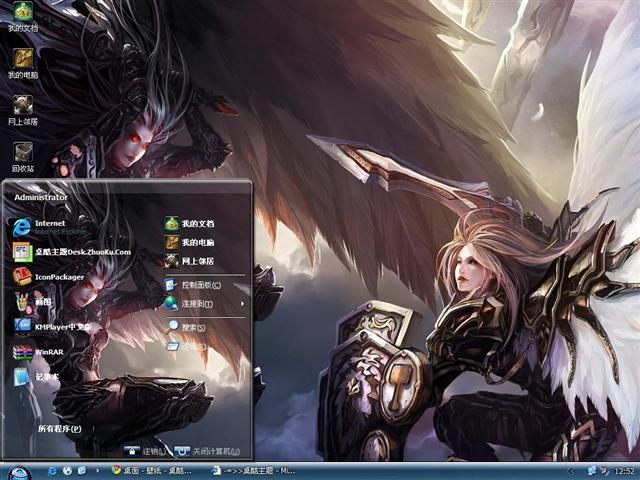Open WinRAR from start menu
Screen dimensions: 640x480
coord(38,352)
